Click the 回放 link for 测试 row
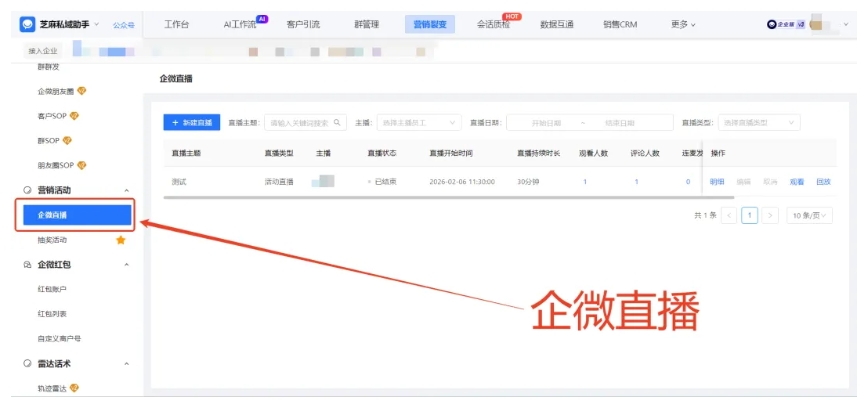Viewport: 861px width, 401px height. (x=823, y=182)
